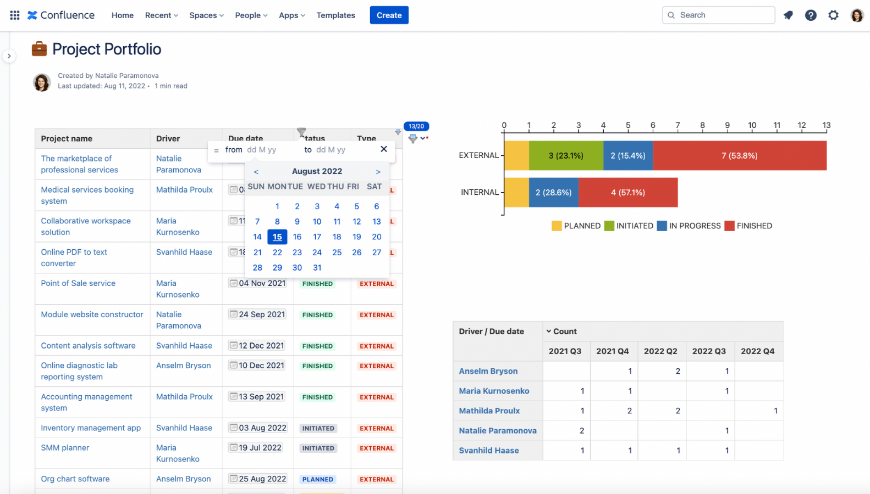Click the funnel filter icon above Status column
This screenshot has height=494, width=870.
click(301, 132)
